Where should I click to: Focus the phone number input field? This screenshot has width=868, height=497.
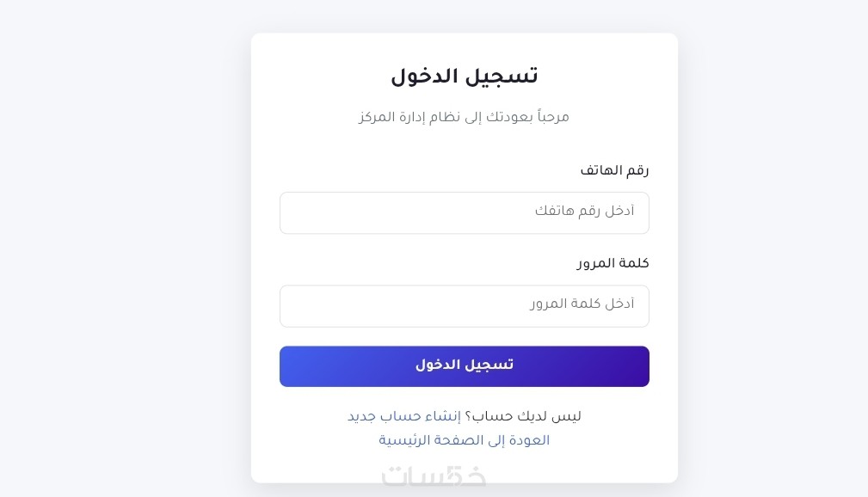tap(464, 212)
